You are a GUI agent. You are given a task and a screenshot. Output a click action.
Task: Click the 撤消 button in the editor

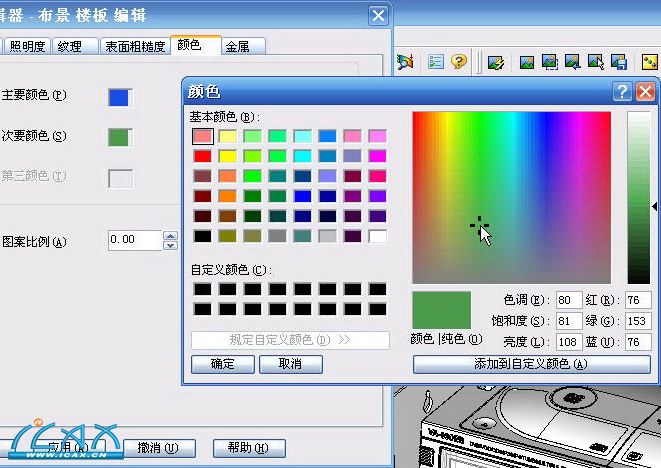point(159,448)
